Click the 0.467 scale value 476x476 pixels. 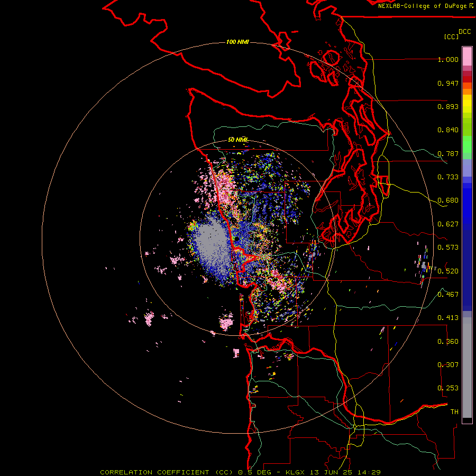pos(448,295)
